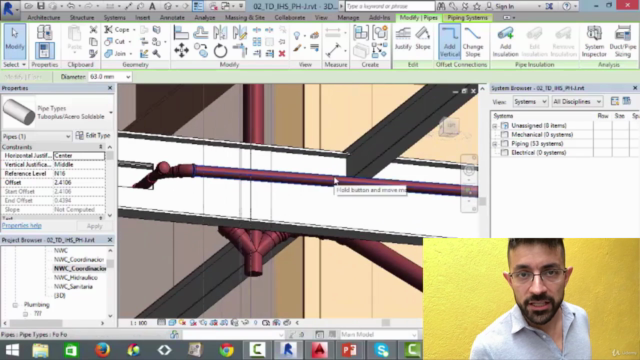Image resolution: width=640 pixels, height=360 pixels.
Task: Activate Add Vertical offset connection
Action: (x=449, y=42)
